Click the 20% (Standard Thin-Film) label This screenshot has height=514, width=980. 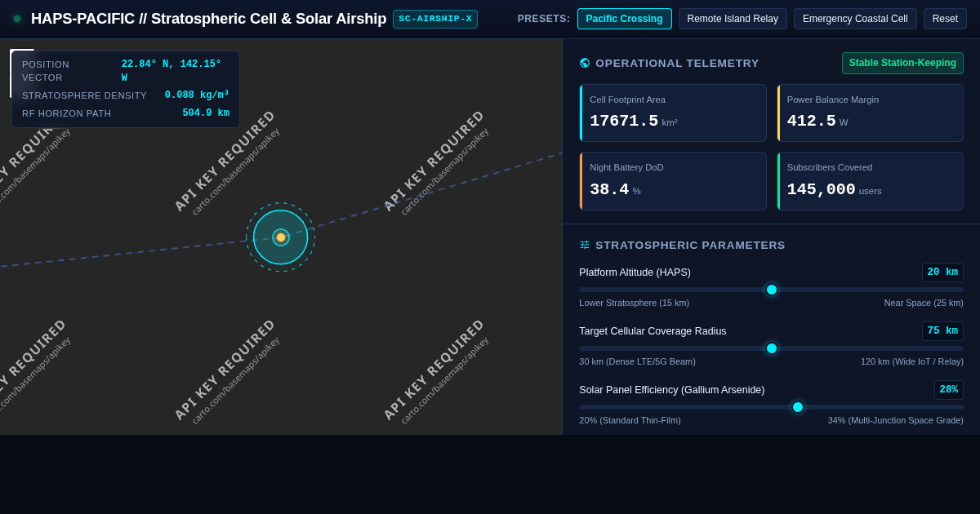(x=630, y=420)
